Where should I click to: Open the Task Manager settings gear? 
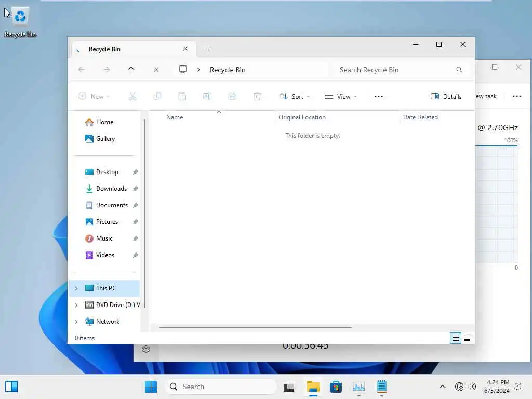(146, 349)
